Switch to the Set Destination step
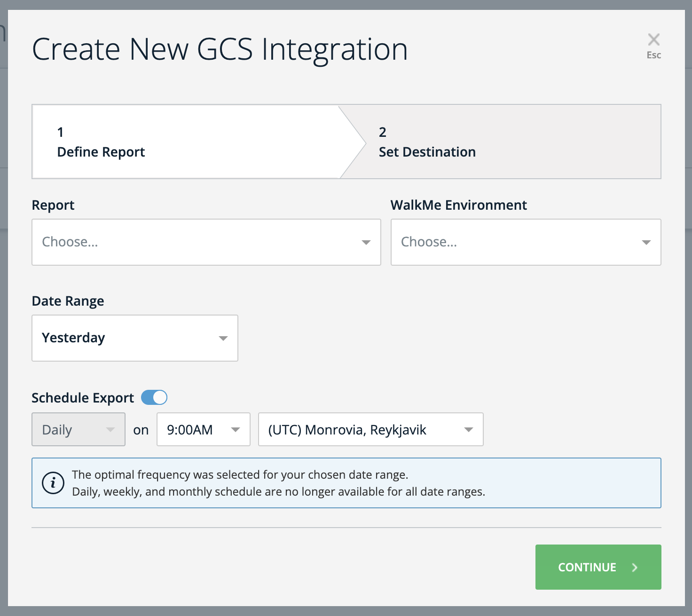Screen dimensions: 692x616 [427, 141]
